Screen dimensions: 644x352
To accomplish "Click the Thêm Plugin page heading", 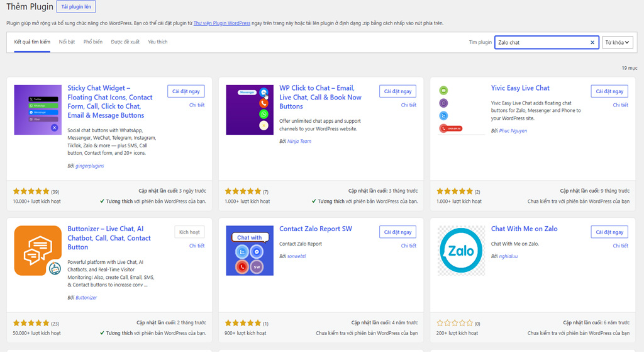I will click(30, 7).
